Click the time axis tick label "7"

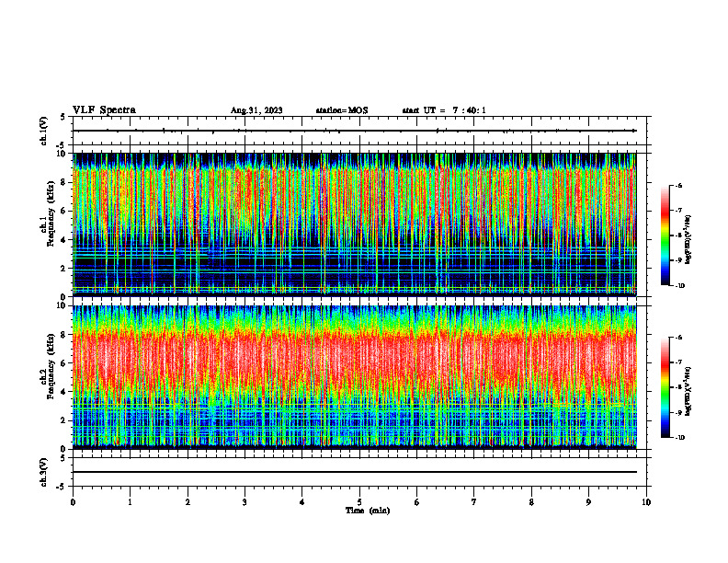click(474, 502)
